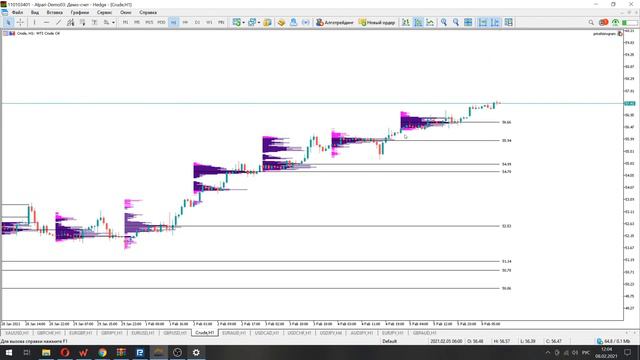
Task: Open the Windows Start menu
Action: tap(8, 352)
